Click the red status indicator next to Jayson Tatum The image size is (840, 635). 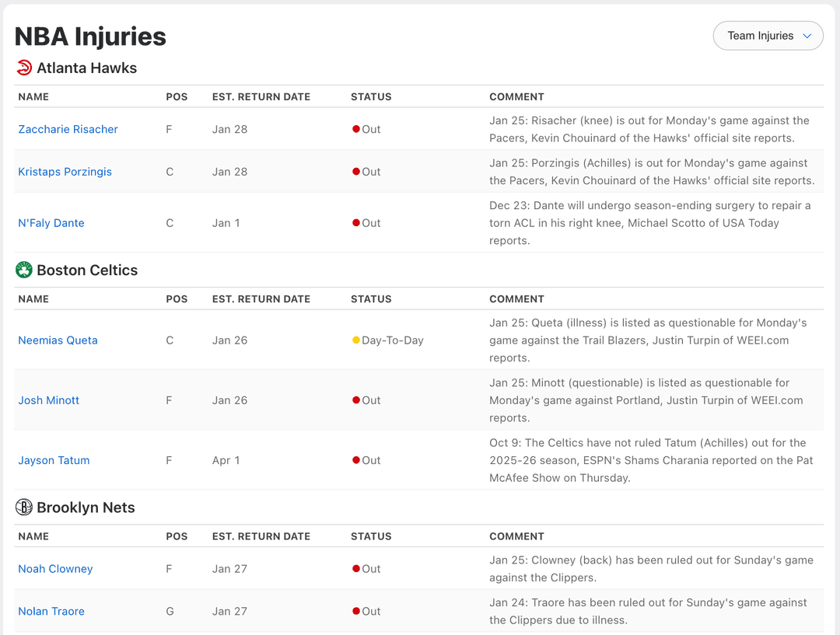point(356,460)
